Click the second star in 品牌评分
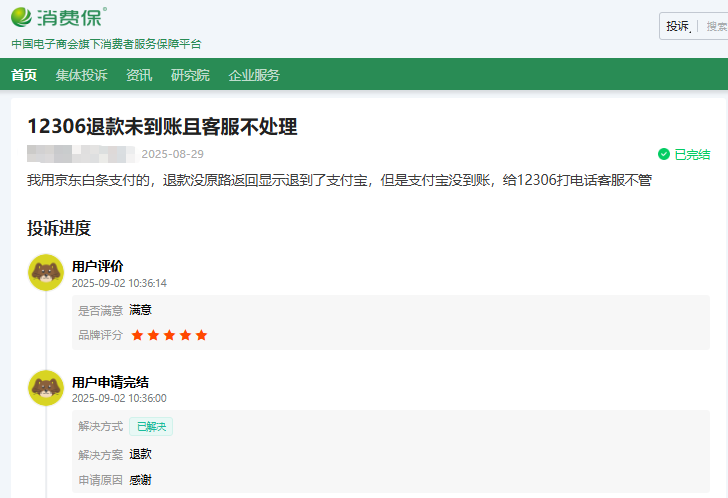 click(153, 335)
